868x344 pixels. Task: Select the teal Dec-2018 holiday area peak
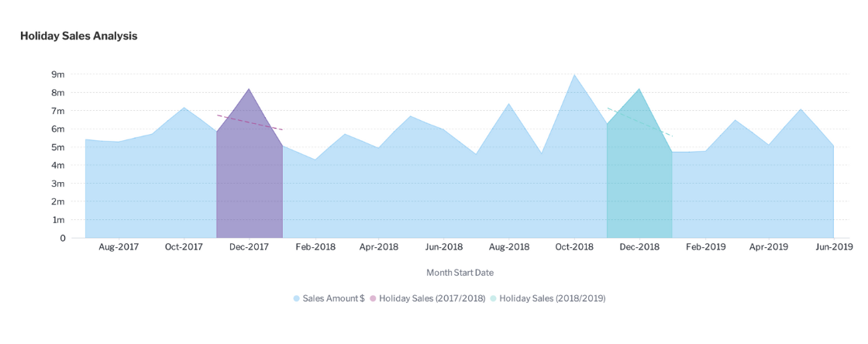click(639, 89)
